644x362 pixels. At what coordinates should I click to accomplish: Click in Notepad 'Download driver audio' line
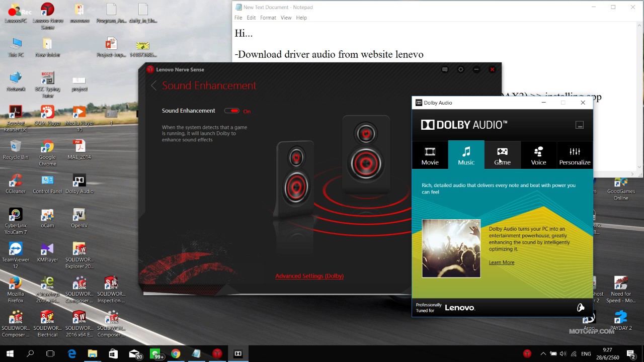[x=329, y=54]
